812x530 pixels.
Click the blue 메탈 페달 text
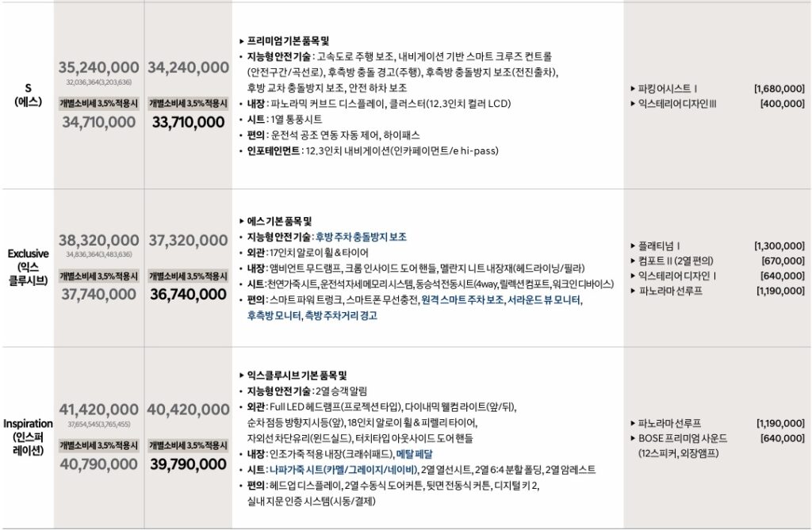pos(414,454)
